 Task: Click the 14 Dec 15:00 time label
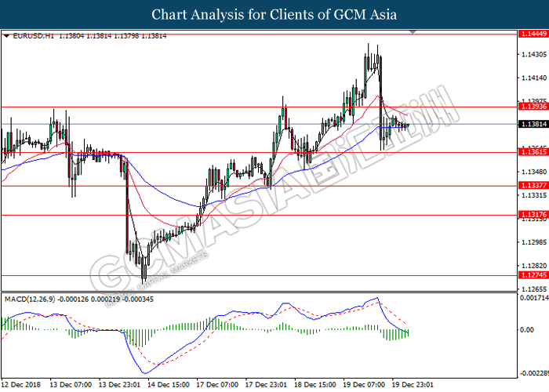point(169,385)
